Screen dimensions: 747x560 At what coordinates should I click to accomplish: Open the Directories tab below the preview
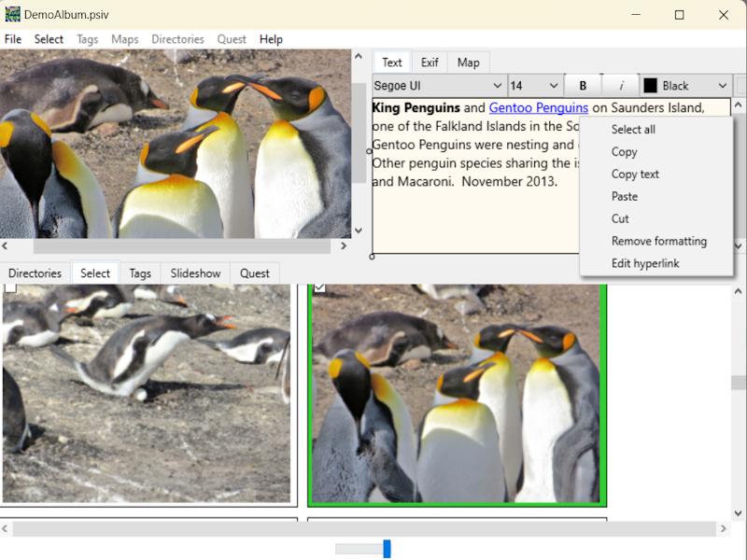35,273
